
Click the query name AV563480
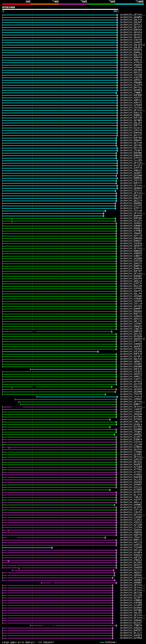8,8
